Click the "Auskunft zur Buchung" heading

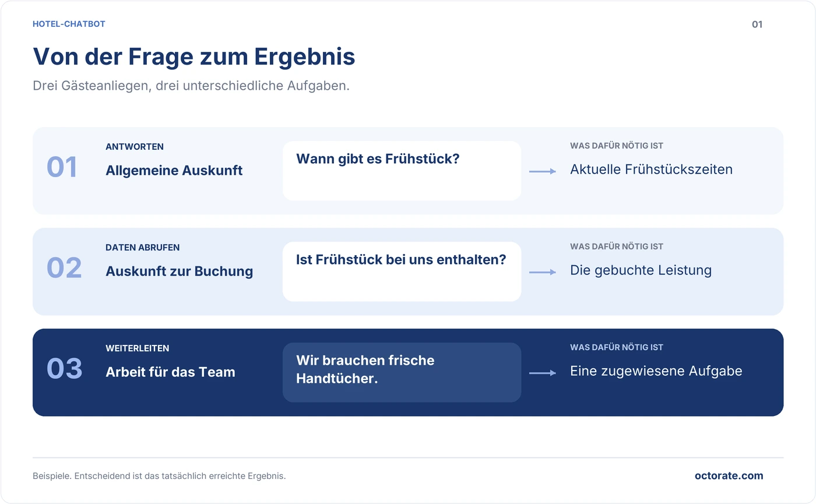pos(180,272)
